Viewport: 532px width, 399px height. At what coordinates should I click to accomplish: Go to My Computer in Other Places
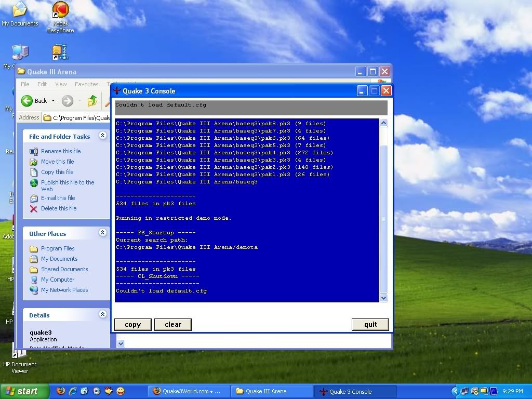click(x=57, y=280)
